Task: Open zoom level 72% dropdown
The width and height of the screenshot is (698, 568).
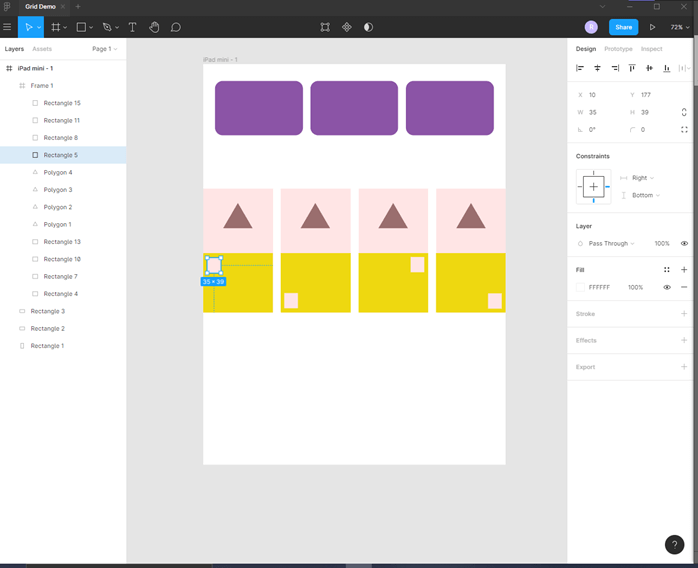Action: tap(680, 27)
